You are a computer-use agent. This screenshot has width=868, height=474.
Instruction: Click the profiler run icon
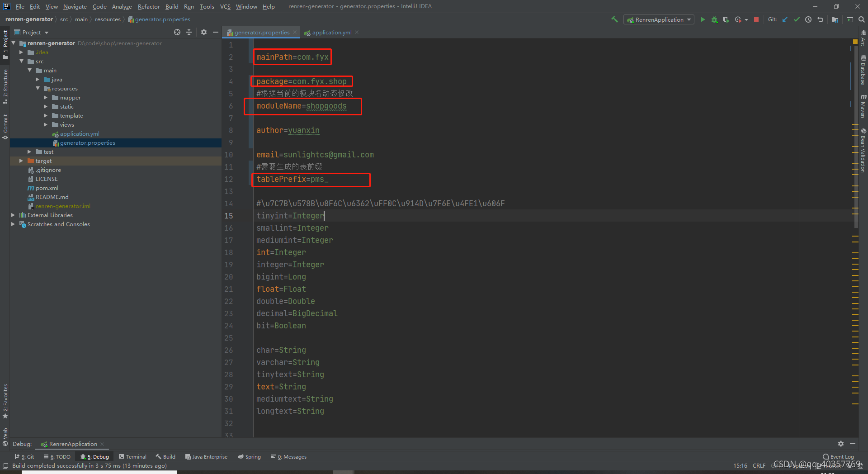point(738,19)
